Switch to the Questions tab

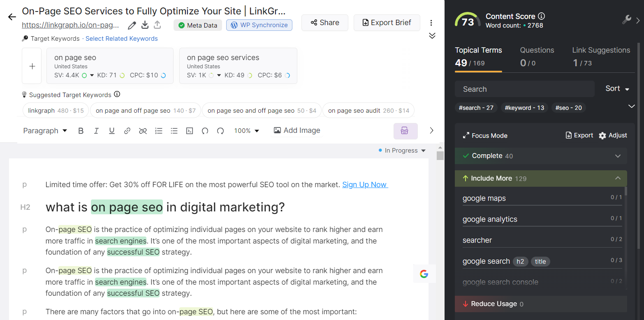click(537, 56)
